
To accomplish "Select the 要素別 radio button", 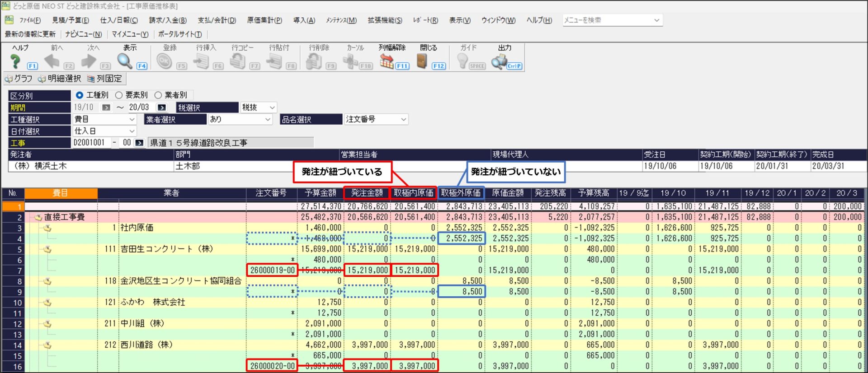I will [x=119, y=95].
